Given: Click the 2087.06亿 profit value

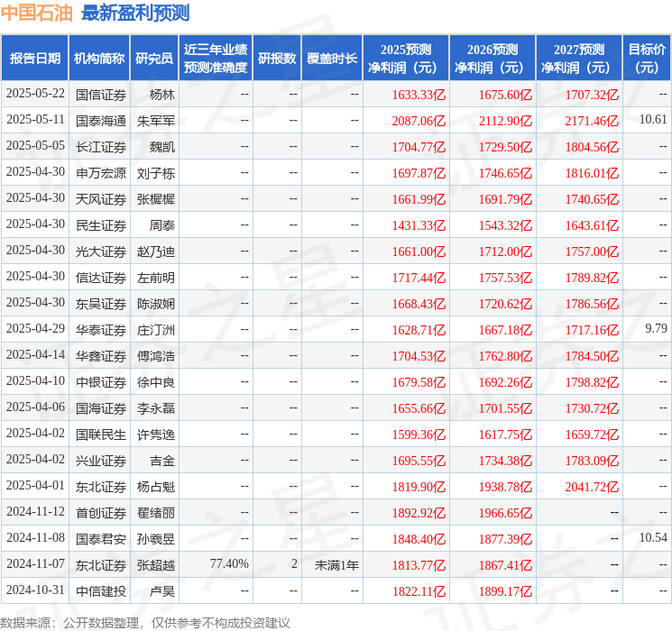Looking at the screenshot, I should point(419,121).
